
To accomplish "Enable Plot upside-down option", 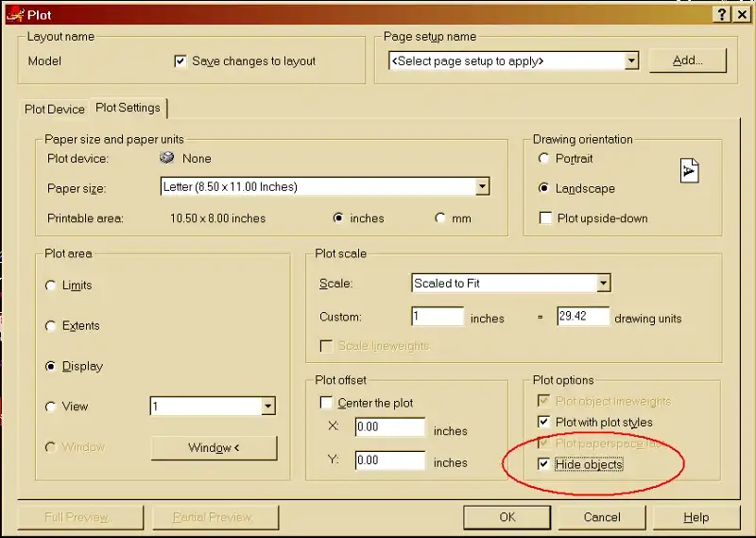I will coord(544,218).
